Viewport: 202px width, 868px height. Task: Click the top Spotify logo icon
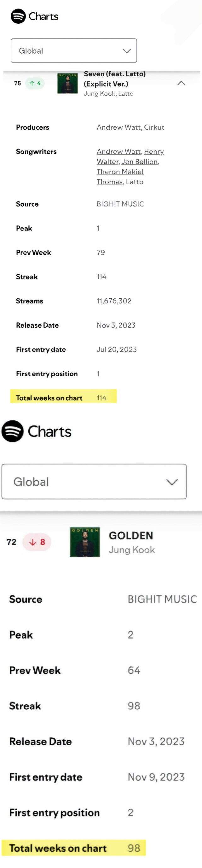(x=18, y=16)
